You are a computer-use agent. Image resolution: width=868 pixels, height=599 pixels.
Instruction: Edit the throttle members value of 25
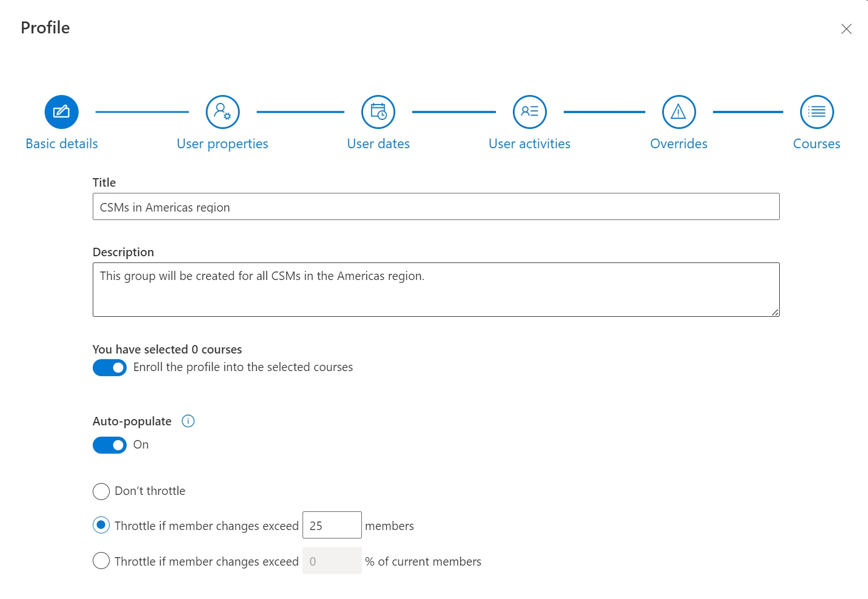pyautogui.click(x=332, y=525)
